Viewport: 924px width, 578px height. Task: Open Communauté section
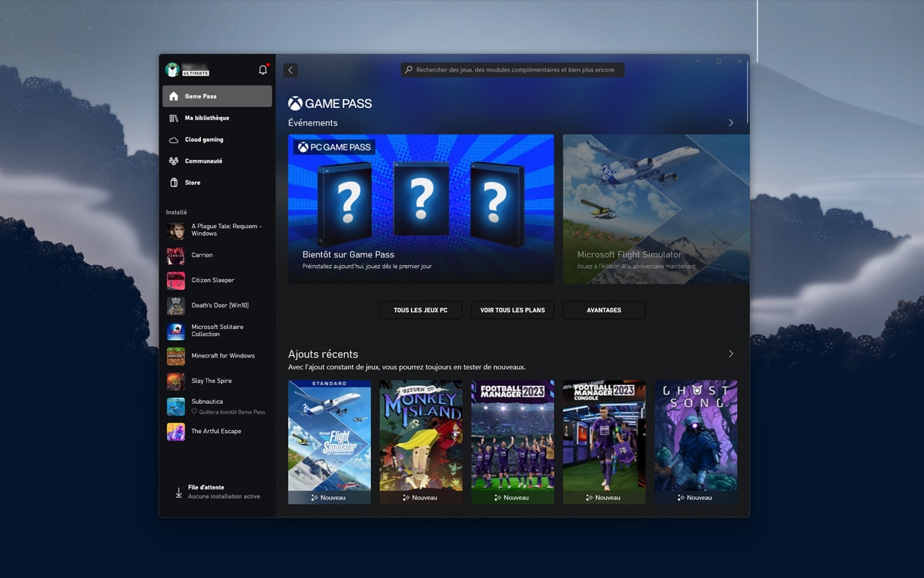pyautogui.click(x=217, y=161)
